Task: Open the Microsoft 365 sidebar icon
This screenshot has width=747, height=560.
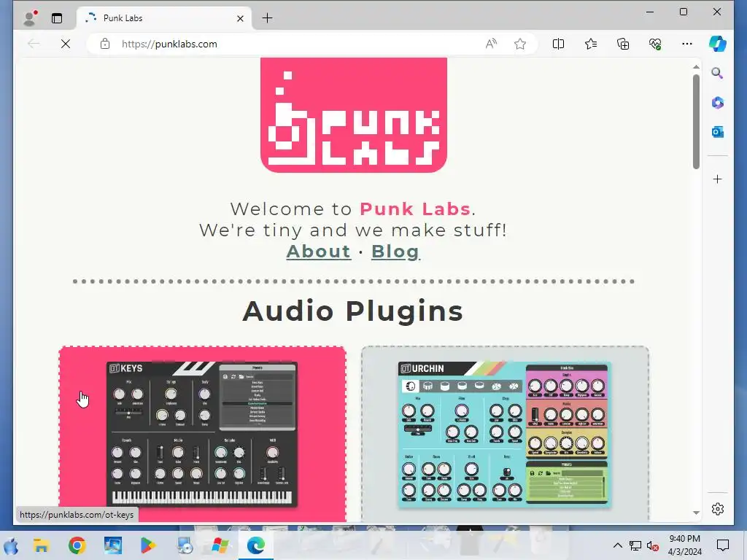Action: pyautogui.click(x=718, y=103)
